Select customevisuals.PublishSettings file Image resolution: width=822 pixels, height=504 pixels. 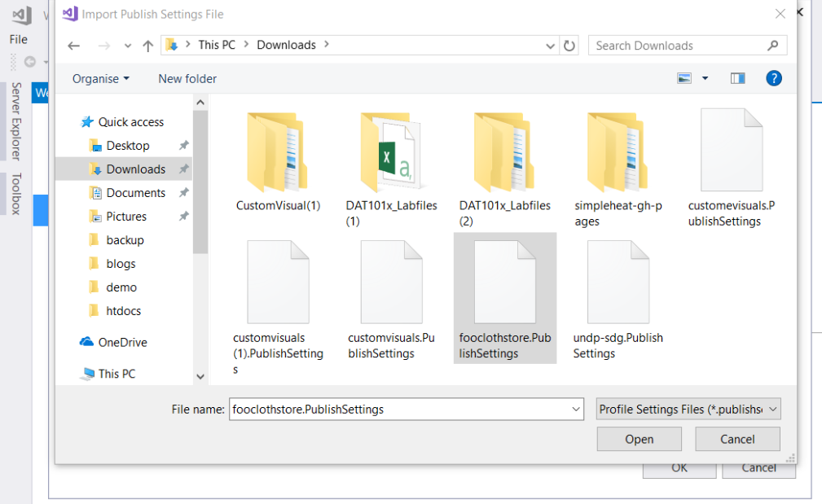pos(732,169)
